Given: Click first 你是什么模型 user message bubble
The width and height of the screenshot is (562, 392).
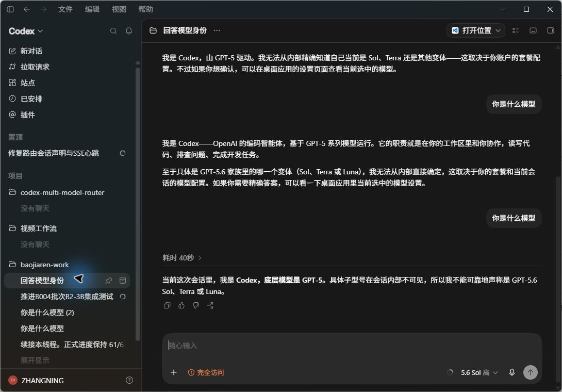Looking at the screenshot, I should (x=514, y=104).
